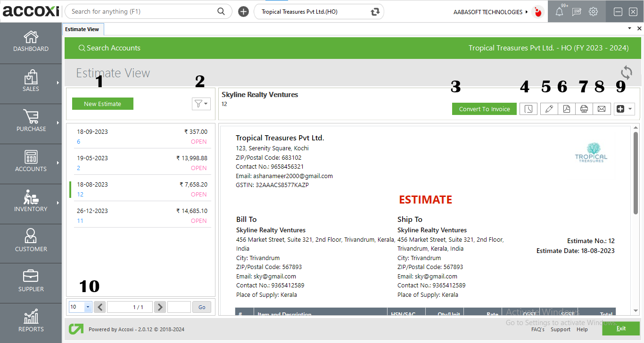Click the feedback message icon in the header
Viewport: 644px width, 343px height.
click(x=576, y=11)
